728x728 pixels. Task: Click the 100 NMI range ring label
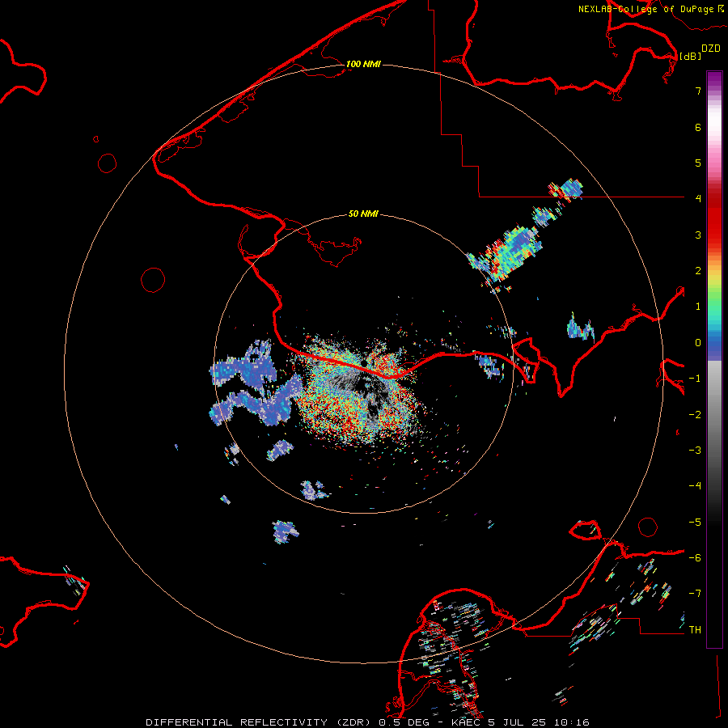coord(363,64)
